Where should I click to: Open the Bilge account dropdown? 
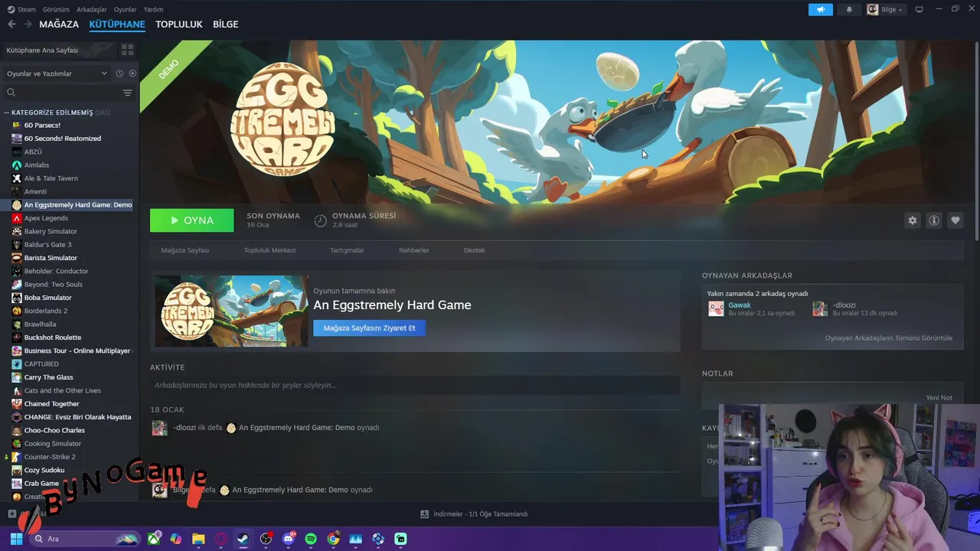(x=886, y=9)
